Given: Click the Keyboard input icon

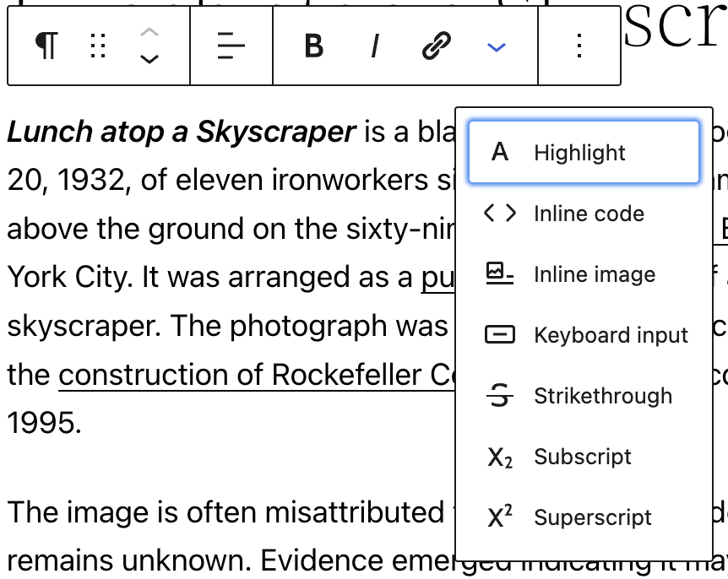Looking at the screenshot, I should pos(500,334).
